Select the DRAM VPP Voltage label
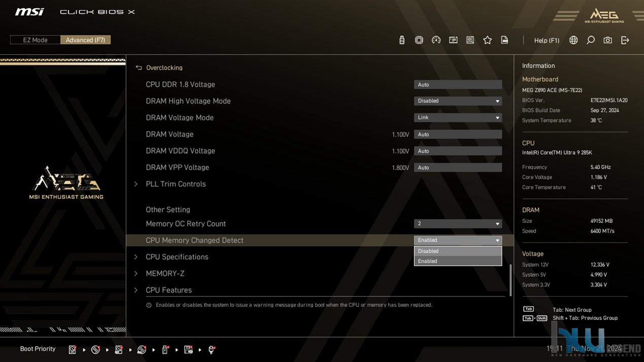The height and width of the screenshot is (362, 644). (177, 167)
